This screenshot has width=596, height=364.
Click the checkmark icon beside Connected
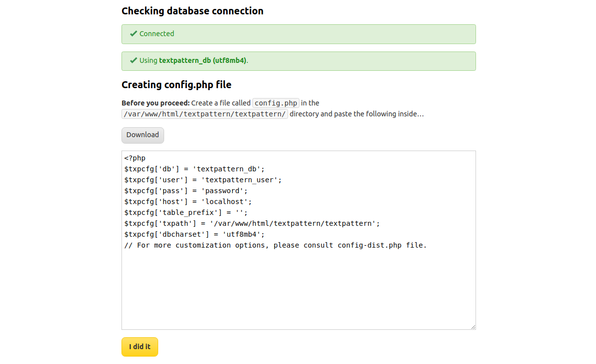click(x=133, y=34)
